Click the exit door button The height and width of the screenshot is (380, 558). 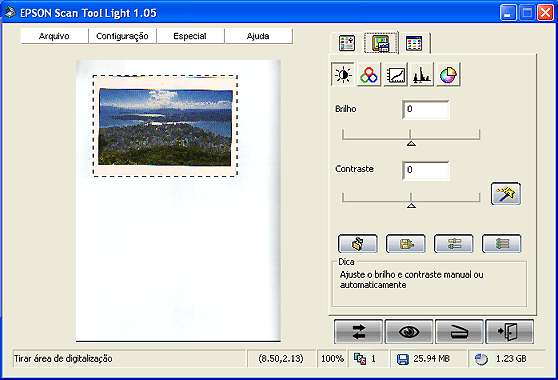pos(509,332)
